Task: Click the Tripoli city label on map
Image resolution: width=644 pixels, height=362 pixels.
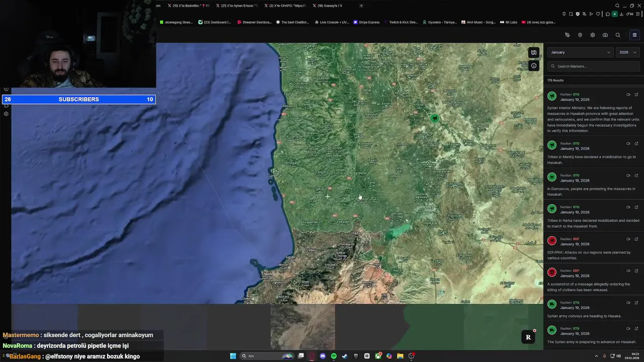Action: (x=267, y=274)
